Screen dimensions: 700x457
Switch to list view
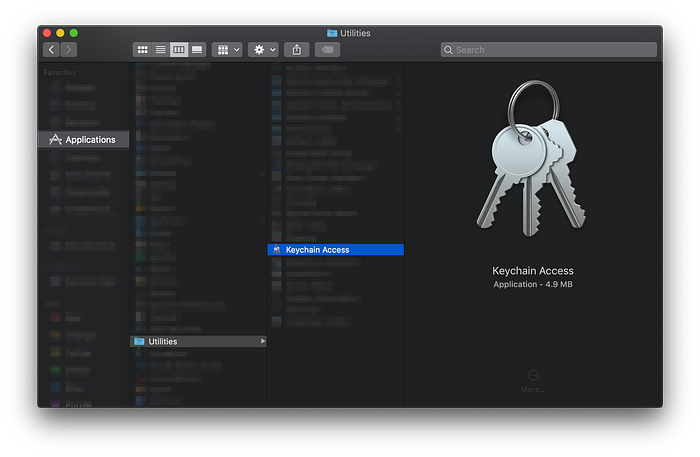point(160,50)
